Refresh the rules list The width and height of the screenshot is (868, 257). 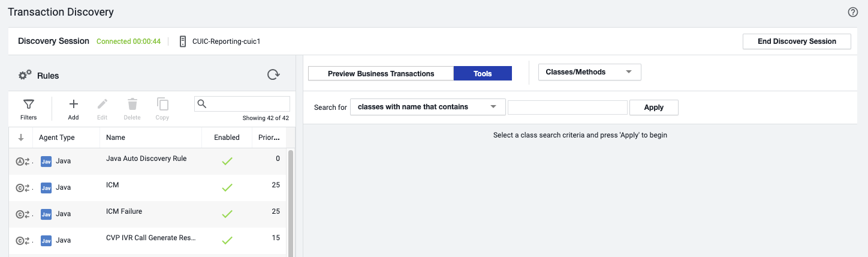273,74
